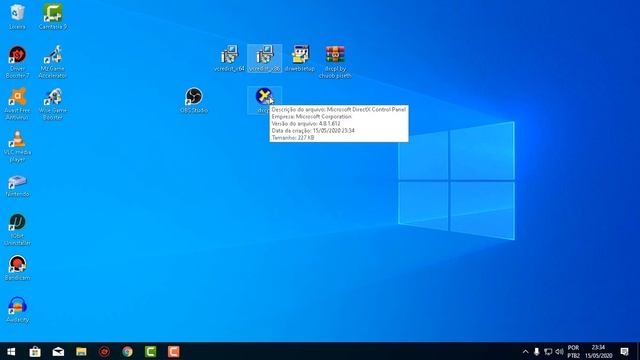This screenshot has width=640, height=360.
Task: Click the microphone tray icon
Action: point(537,351)
